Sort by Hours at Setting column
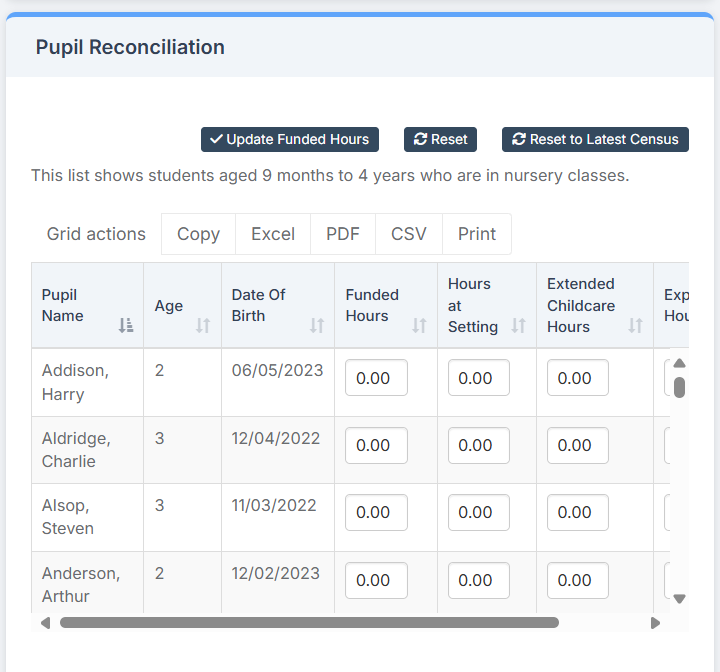 coord(518,325)
